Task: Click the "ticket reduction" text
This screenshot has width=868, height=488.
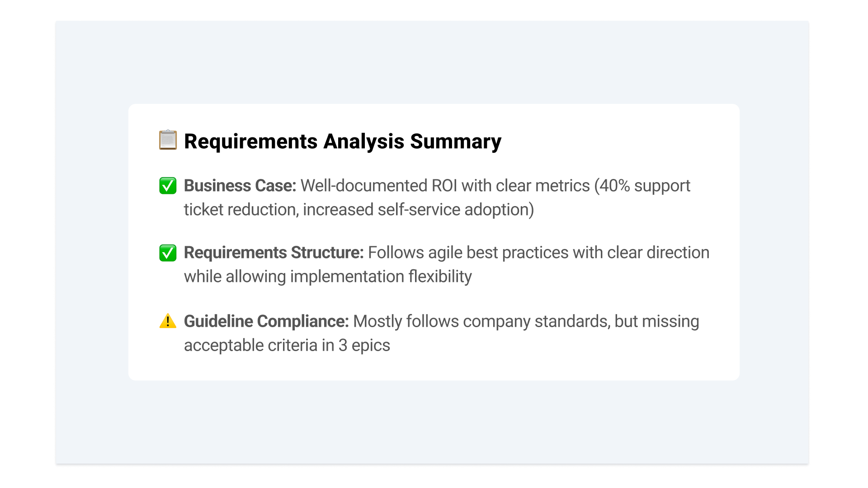Action: (x=241, y=210)
